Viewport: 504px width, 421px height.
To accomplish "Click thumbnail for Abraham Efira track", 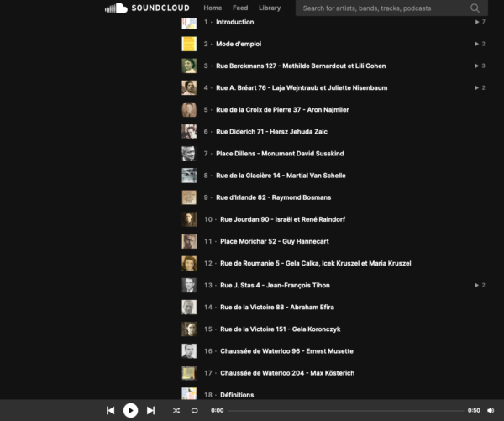I will (x=189, y=307).
